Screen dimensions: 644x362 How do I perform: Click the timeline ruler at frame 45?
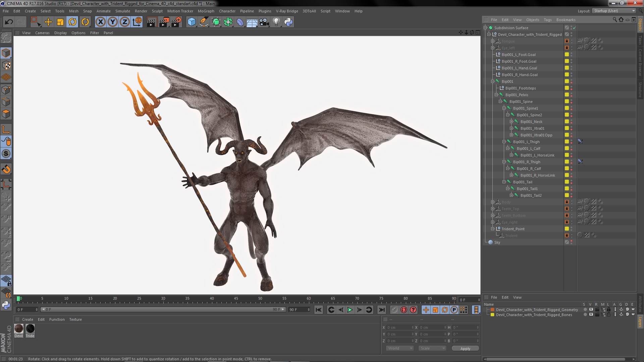[236, 298]
